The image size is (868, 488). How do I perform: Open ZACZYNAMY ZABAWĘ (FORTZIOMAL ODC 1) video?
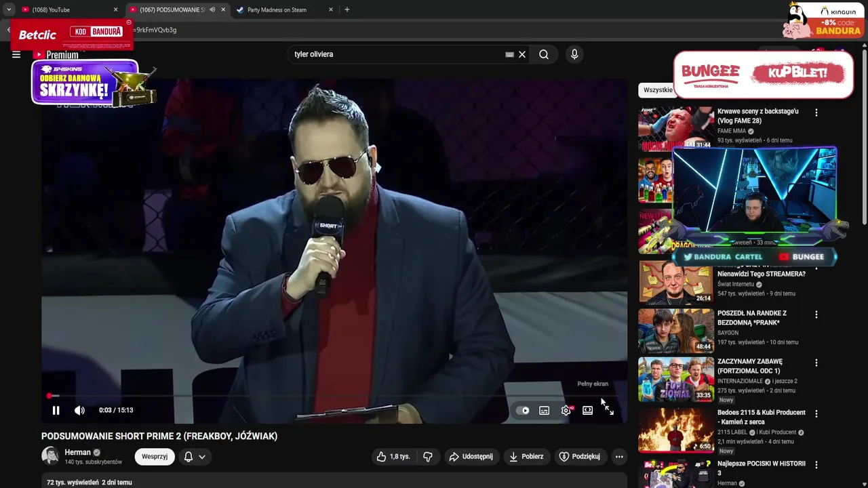click(x=750, y=366)
